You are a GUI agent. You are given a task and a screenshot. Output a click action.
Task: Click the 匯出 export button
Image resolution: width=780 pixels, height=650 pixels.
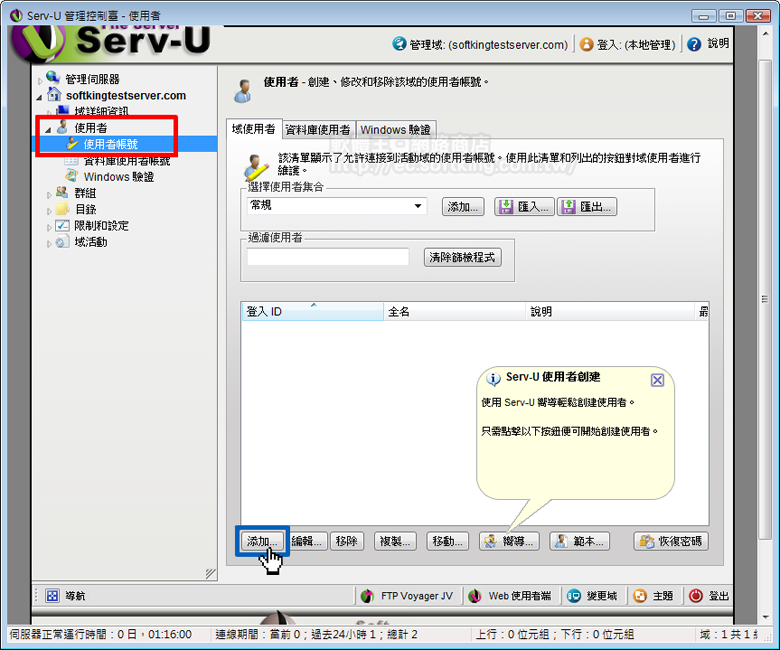point(586,207)
